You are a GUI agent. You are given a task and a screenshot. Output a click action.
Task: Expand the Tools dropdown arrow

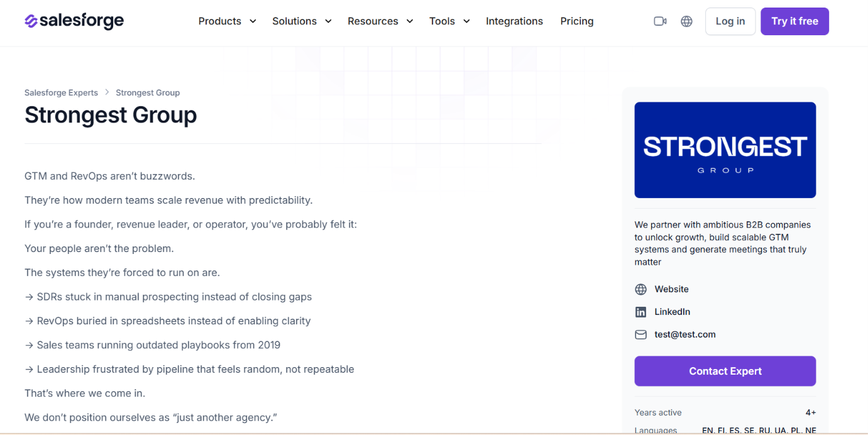466,21
